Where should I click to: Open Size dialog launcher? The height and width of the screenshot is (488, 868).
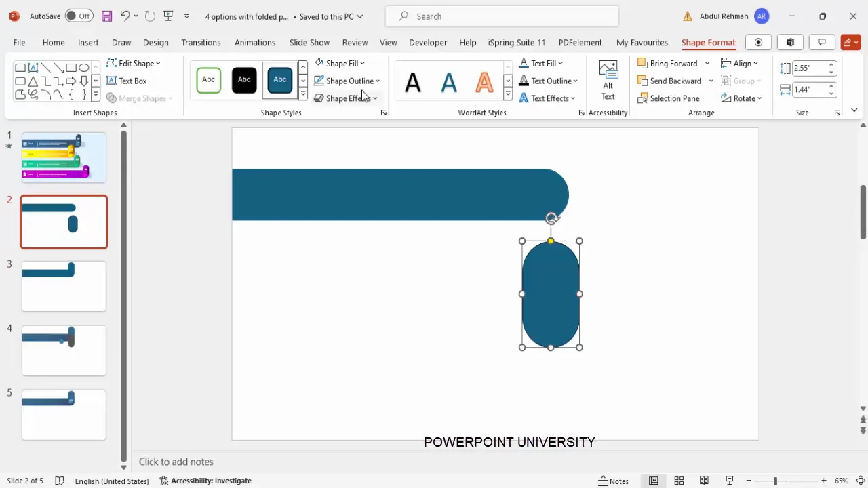click(x=837, y=113)
